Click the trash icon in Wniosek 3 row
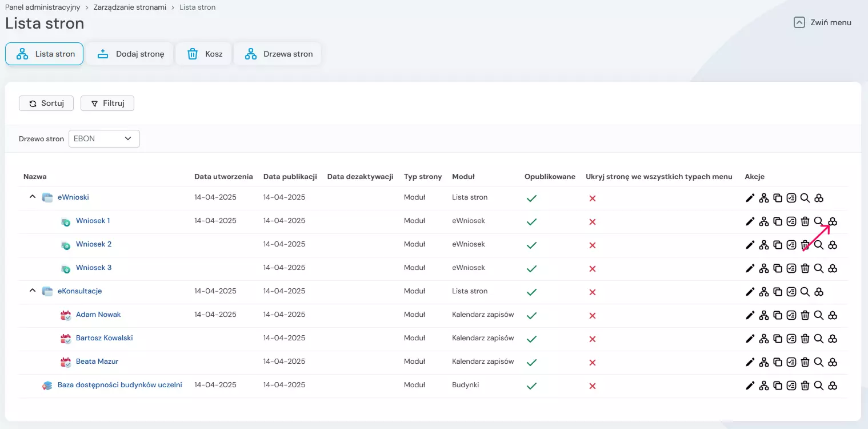The height and width of the screenshot is (429, 868). 805,268
